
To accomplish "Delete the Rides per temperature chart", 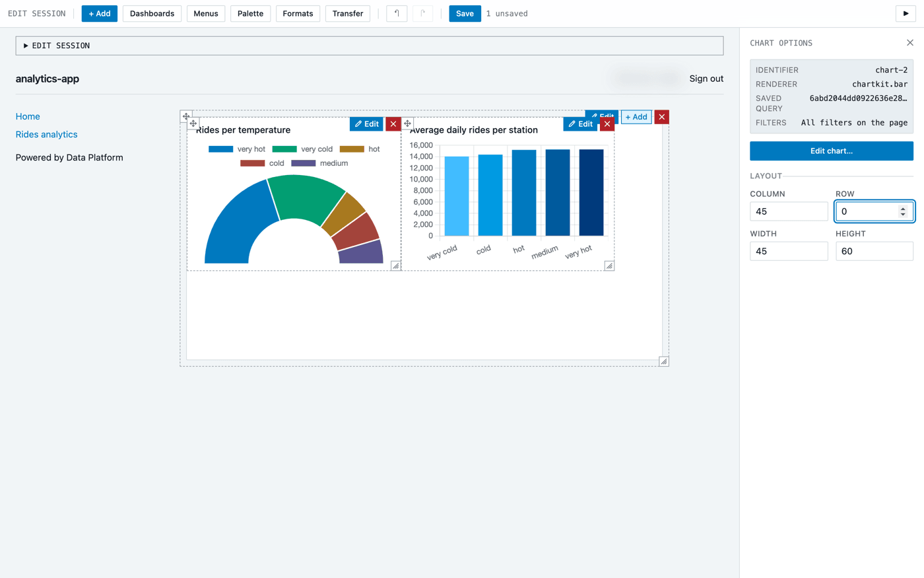I will (393, 124).
